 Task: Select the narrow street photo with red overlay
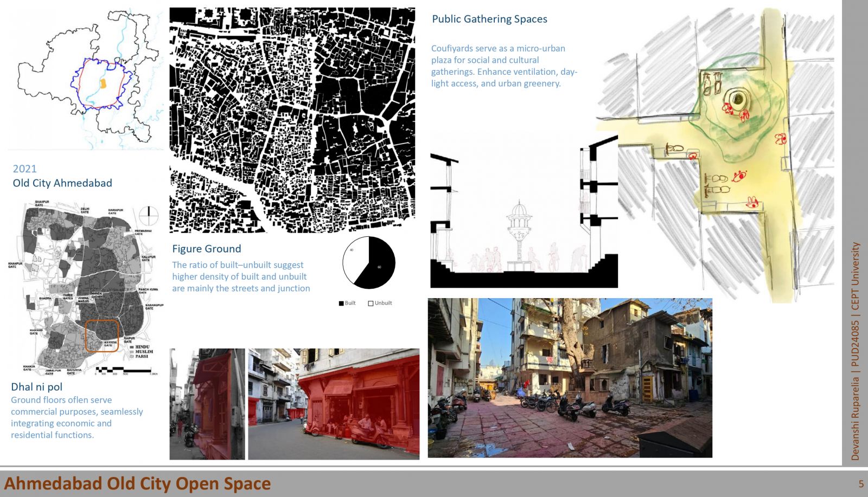click(x=207, y=404)
